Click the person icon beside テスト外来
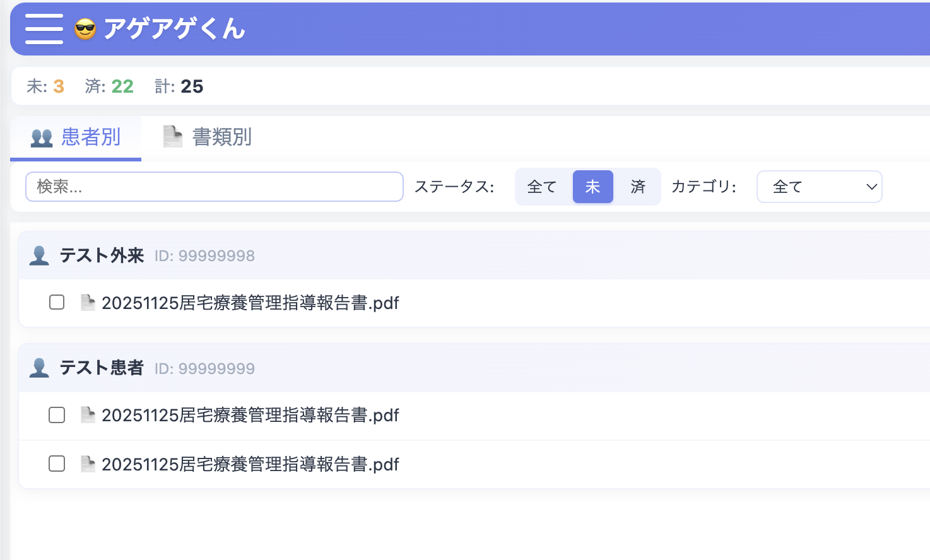Image resolution: width=930 pixels, height=560 pixels. 38,255
